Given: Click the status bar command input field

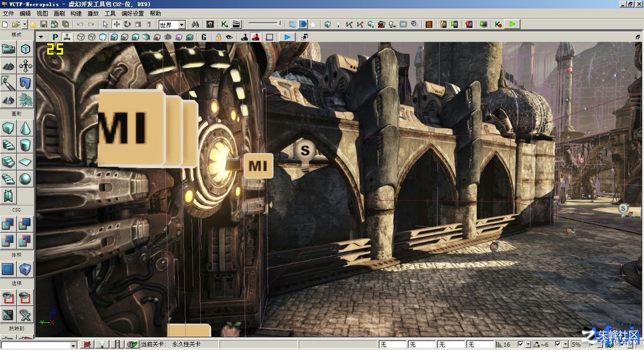Looking at the screenshot, I should coord(36,345).
